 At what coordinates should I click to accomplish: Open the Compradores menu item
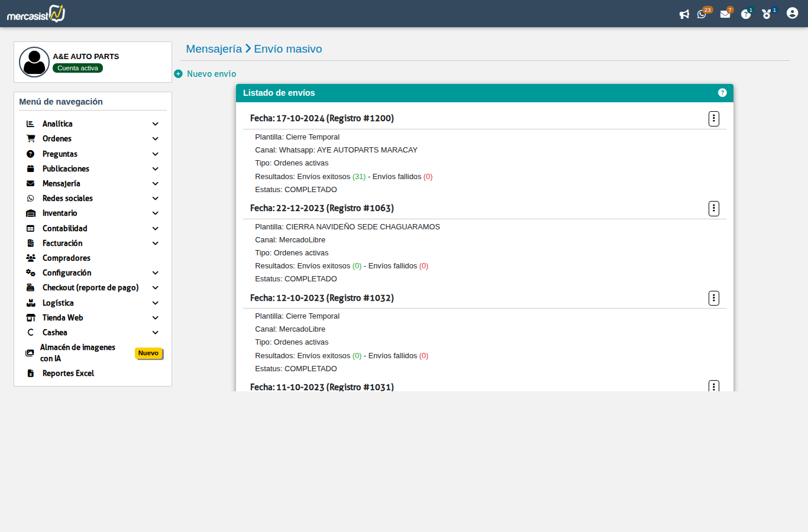tap(66, 258)
